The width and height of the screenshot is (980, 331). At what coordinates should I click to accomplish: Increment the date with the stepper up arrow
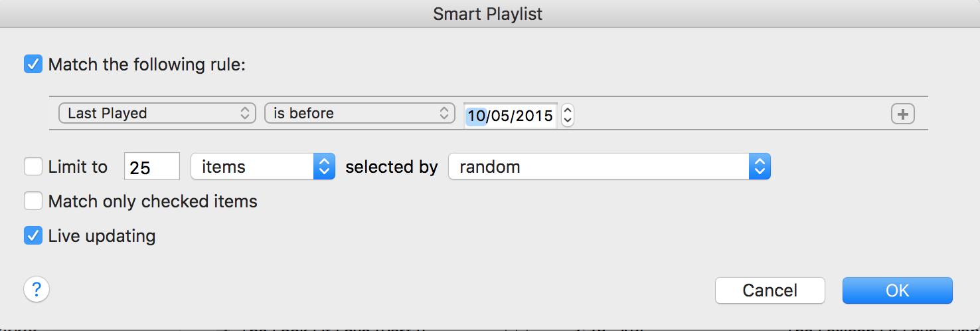pos(567,110)
